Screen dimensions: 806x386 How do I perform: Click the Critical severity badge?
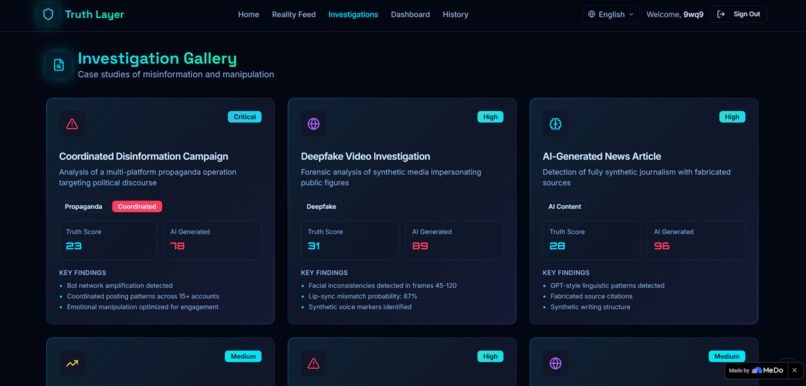click(x=245, y=117)
